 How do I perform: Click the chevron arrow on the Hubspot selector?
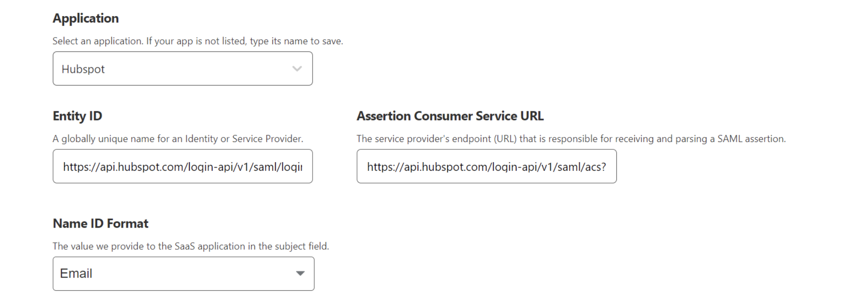tap(297, 69)
